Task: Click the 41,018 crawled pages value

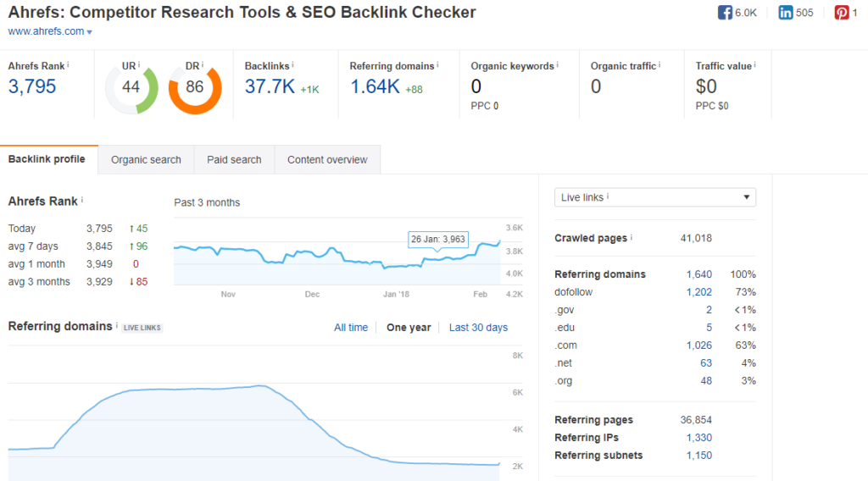Action: coord(696,238)
